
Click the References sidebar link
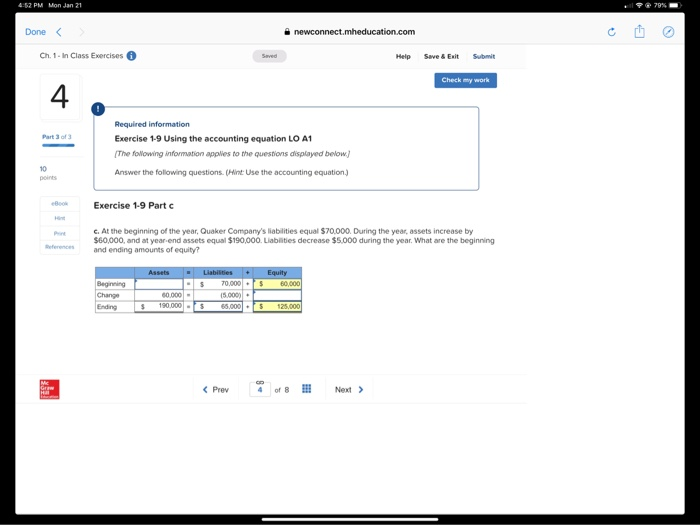pyautogui.click(x=60, y=247)
